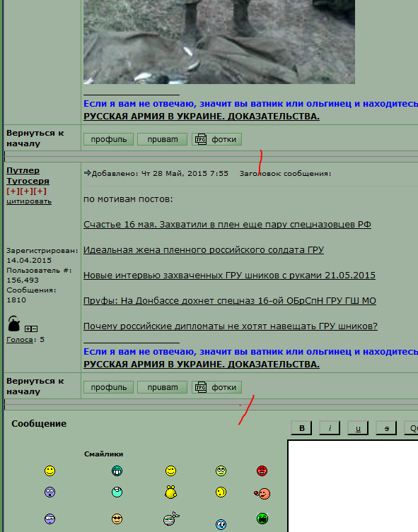Image resolution: width=418 pixels, height=532 pixels.
Task: Open приват under Путлер Тугосеря's post
Action: (162, 387)
